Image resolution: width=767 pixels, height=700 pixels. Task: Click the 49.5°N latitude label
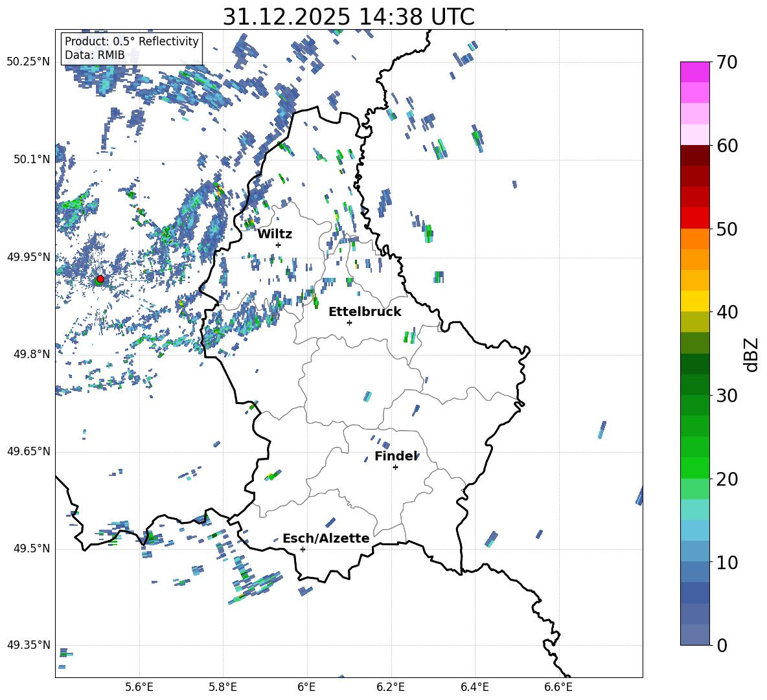coord(32,548)
